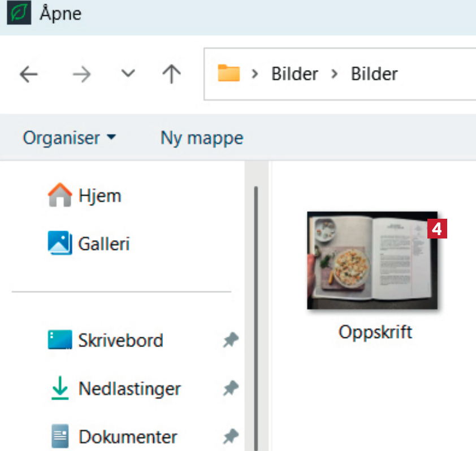Open the recent locations chevron dropdown
Viewport: 476px width, 451px height.
(128, 74)
